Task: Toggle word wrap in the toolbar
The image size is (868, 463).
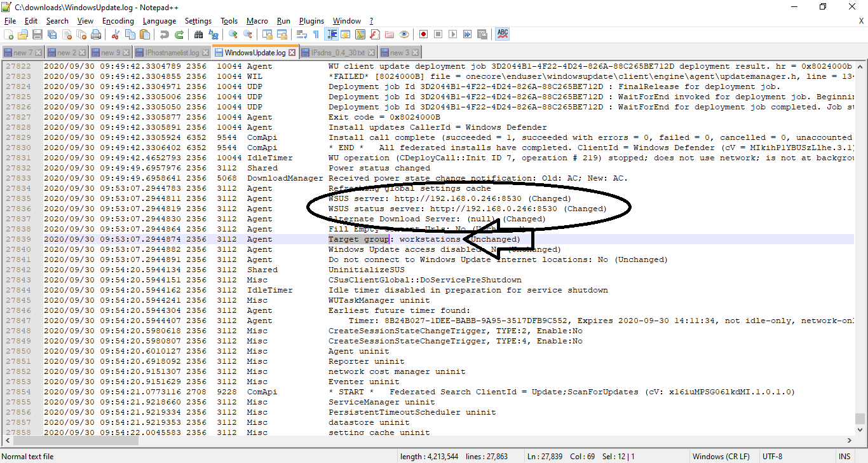Action: tap(302, 34)
